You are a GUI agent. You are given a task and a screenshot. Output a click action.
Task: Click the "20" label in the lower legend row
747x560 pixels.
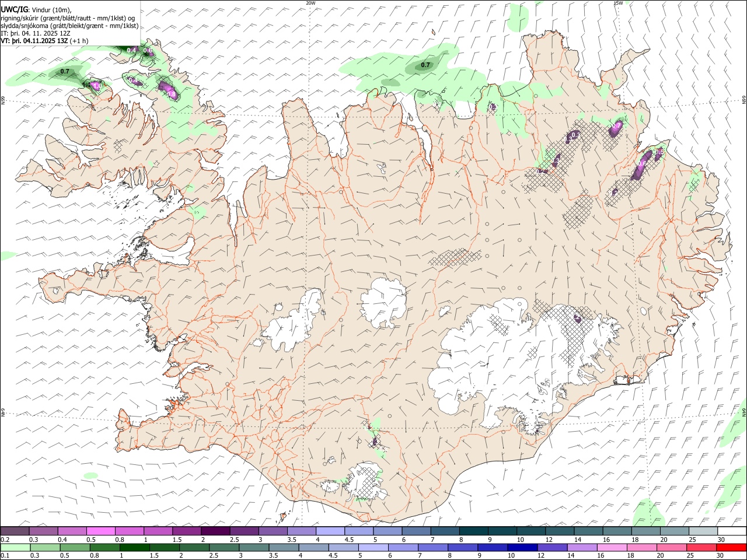[660, 556]
